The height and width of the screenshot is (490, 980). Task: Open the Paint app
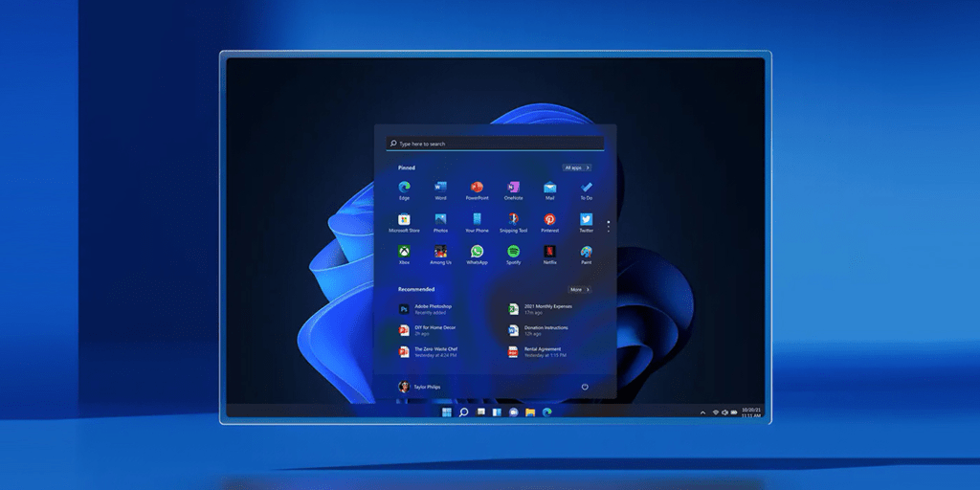[586, 255]
